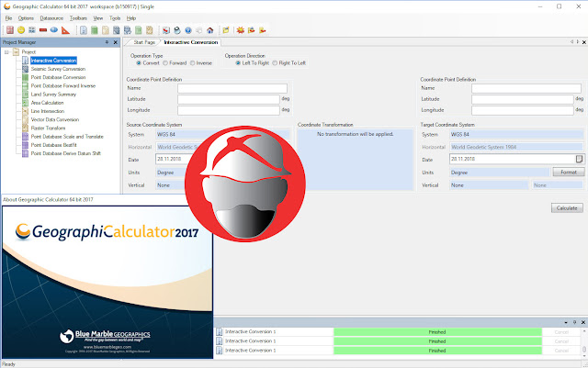Click the printer-like icon left of help icon
The width and height of the screenshot is (588, 368).
177,30
